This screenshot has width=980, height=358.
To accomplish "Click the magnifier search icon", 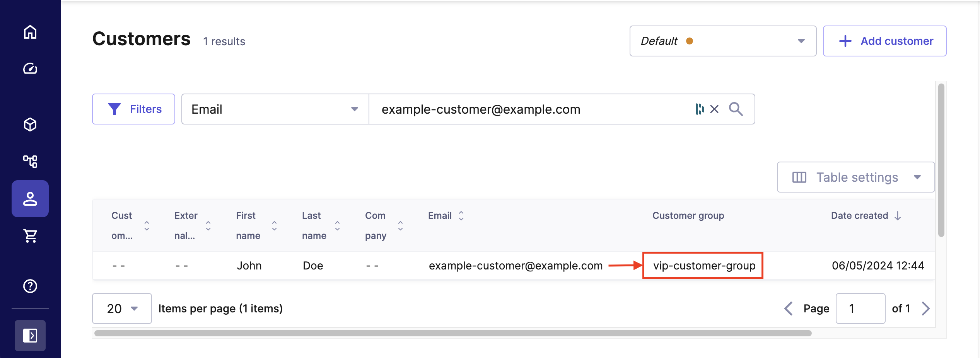I will coord(736,109).
